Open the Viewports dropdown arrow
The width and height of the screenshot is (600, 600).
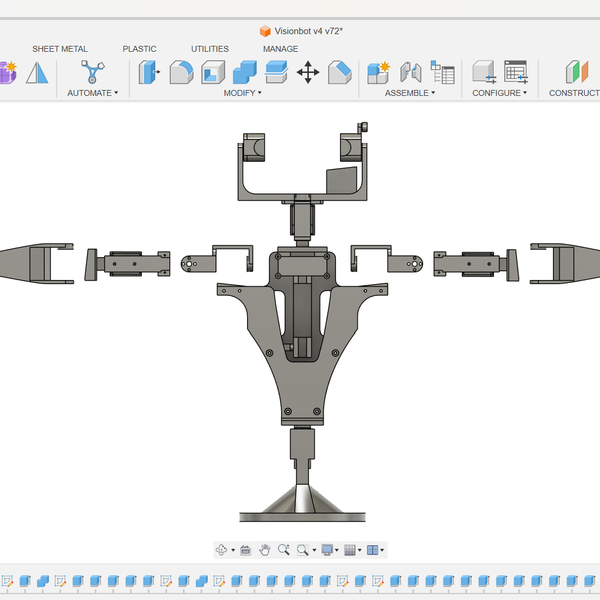(382, 550)
